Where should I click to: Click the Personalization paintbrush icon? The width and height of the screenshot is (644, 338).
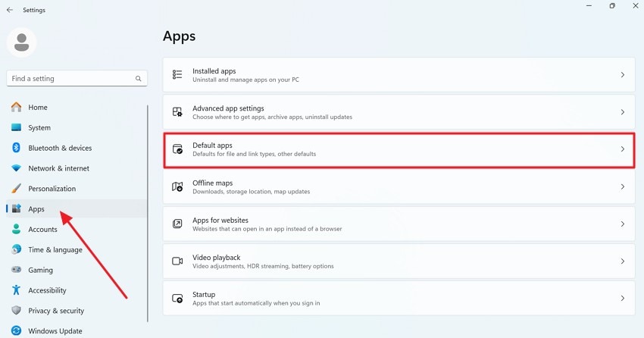(17, 189)
